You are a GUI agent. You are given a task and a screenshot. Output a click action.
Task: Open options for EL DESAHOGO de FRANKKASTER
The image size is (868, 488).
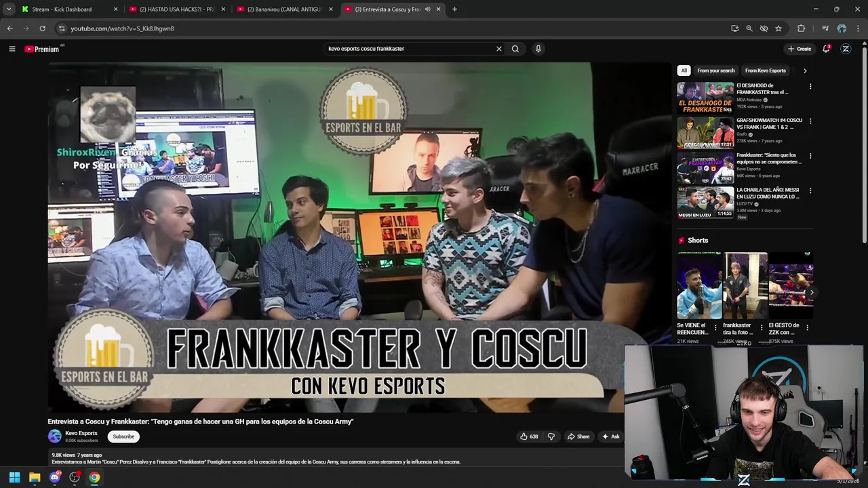[810, 87]
